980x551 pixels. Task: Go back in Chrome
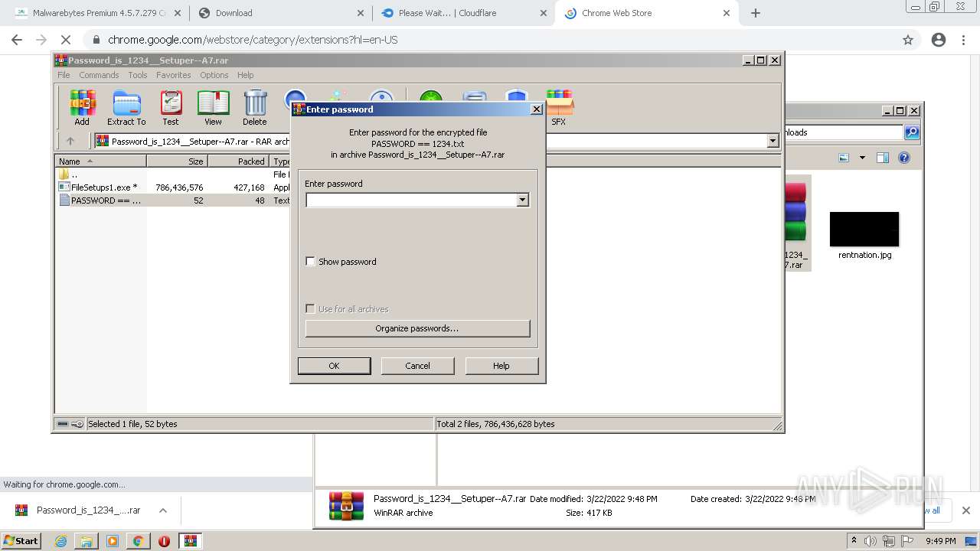pyautogui.click(x=17, y=40)
